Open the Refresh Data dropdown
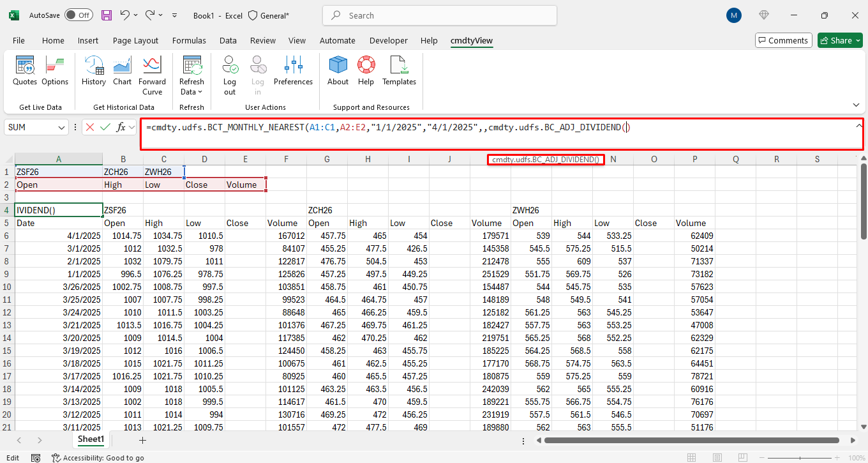Image resolution: width=868 pixels, height=463 pixels. [191, 75]
